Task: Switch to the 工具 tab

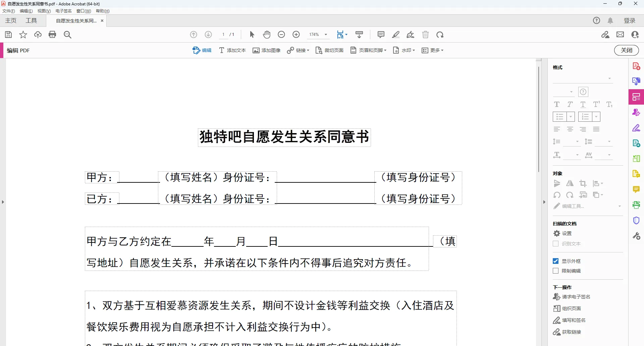Action: point(31,20)
